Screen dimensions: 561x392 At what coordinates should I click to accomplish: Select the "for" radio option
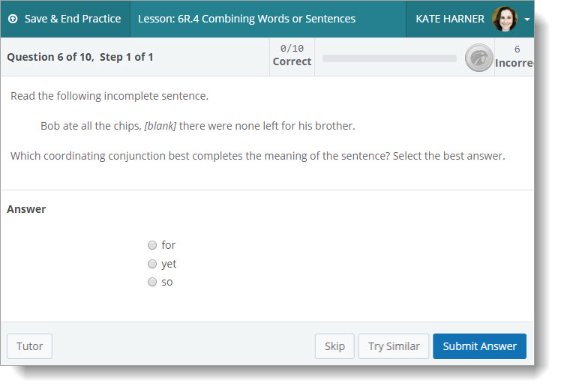pyautogui.click(x=152, y=245)
